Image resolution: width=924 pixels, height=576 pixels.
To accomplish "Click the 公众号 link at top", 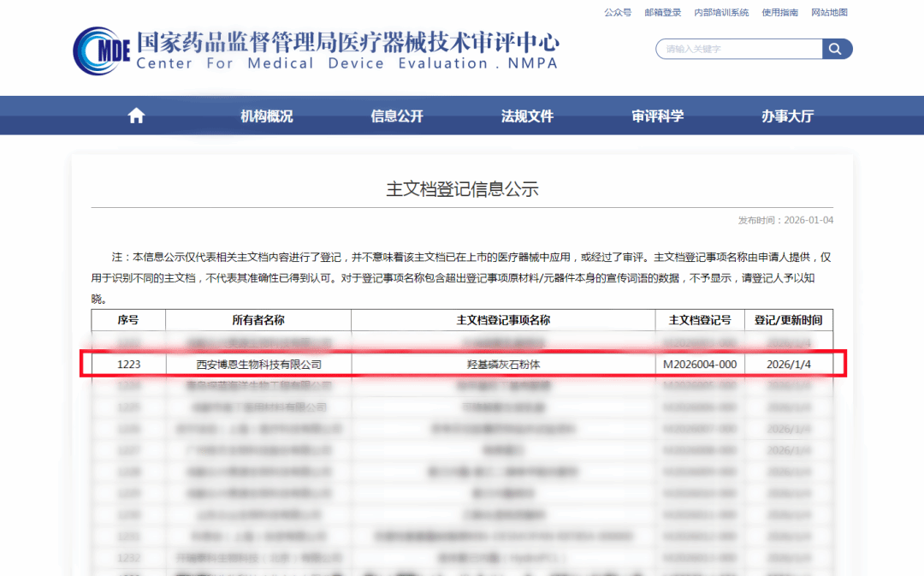I will (x=618, y=13).
